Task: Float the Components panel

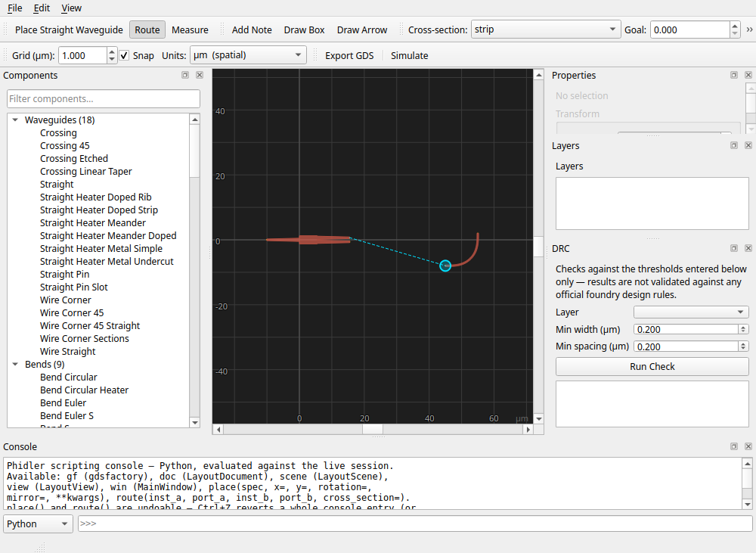Action: [x=185, y=75]
